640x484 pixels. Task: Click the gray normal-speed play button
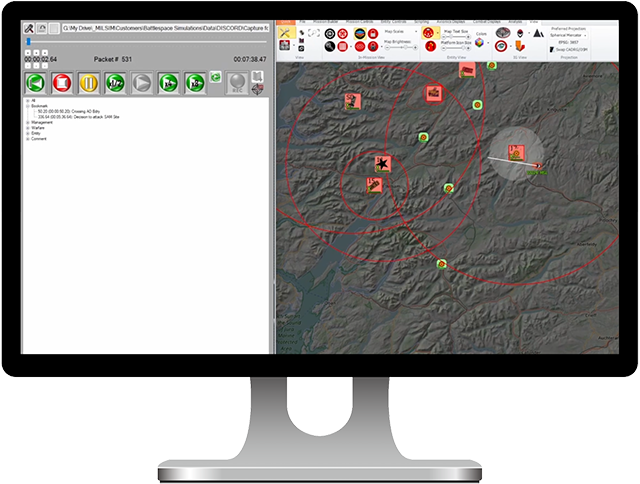pyautogui.click(x=142, y=83)
